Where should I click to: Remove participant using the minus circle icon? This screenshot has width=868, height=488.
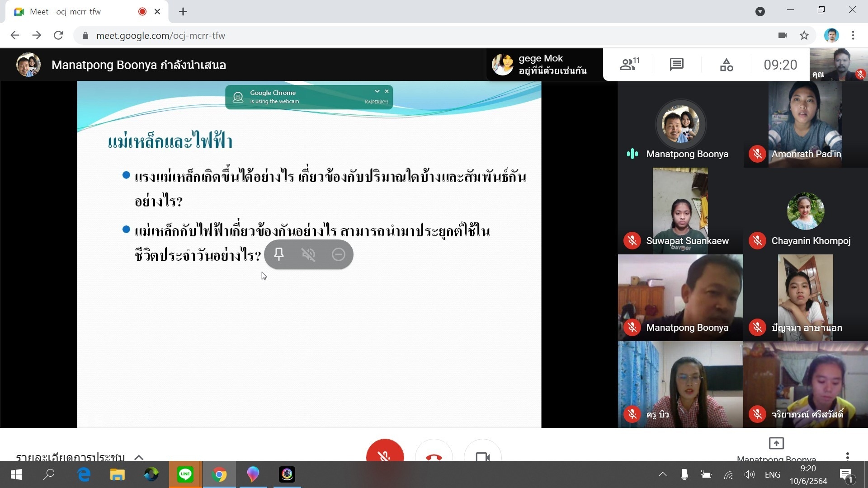338,254
